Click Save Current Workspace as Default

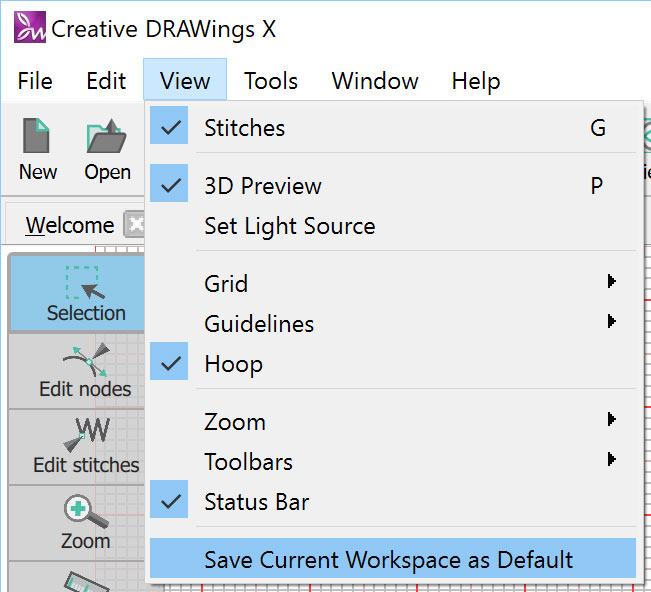(x=388, y=560)
